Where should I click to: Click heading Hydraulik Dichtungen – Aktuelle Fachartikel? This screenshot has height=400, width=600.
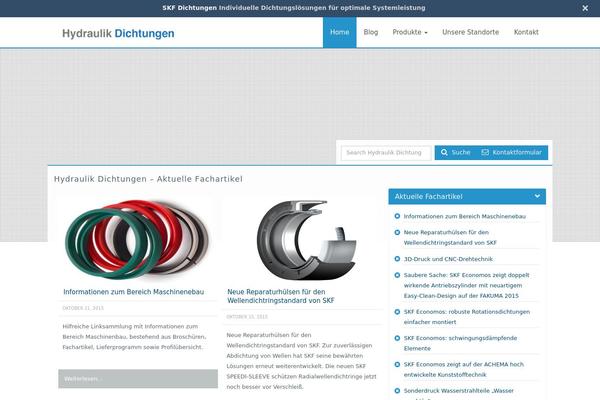click(148, 179)
